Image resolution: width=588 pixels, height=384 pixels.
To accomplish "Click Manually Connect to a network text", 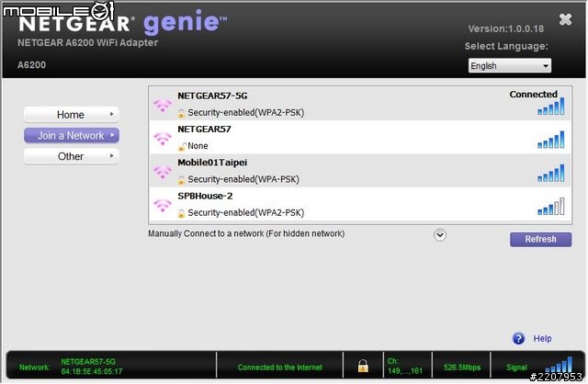I will 246,233.
